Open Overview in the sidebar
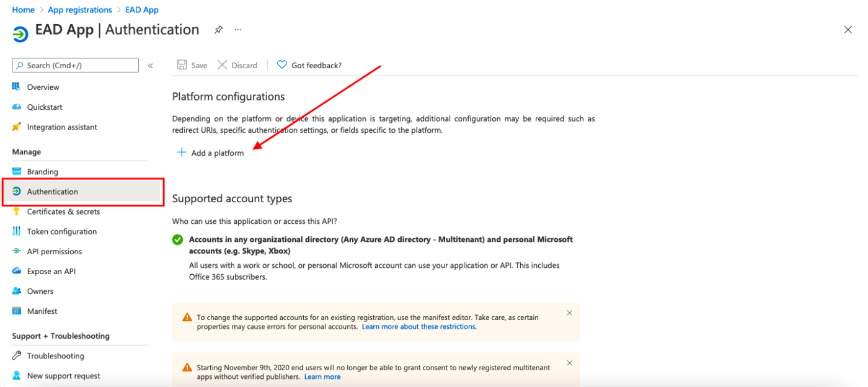Screen dimensions: 868x387 click(x=43, y=87)
